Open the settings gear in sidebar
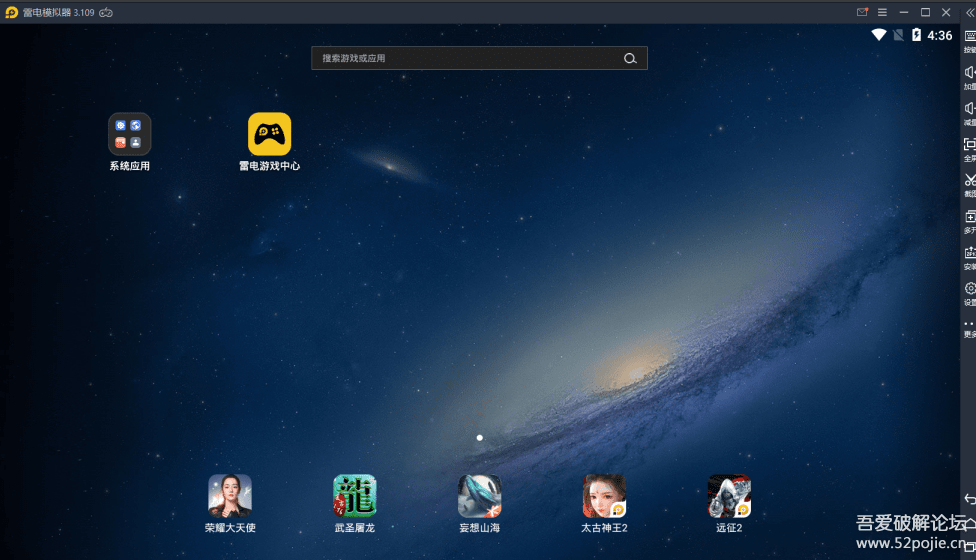Screen dimensions: 976x560 pyautogui.click(x=969, y=290)
